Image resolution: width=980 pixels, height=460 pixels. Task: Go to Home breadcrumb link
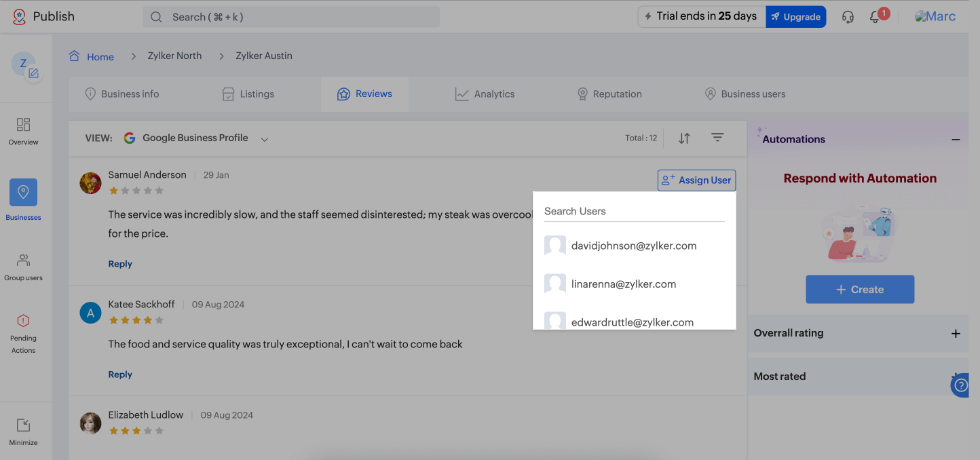[x=100, y=57]
